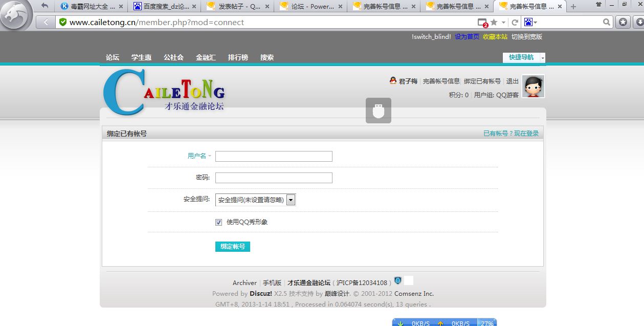
Task: Click the 巅峰设计 footer link
Action: click(x=337, y=294)
